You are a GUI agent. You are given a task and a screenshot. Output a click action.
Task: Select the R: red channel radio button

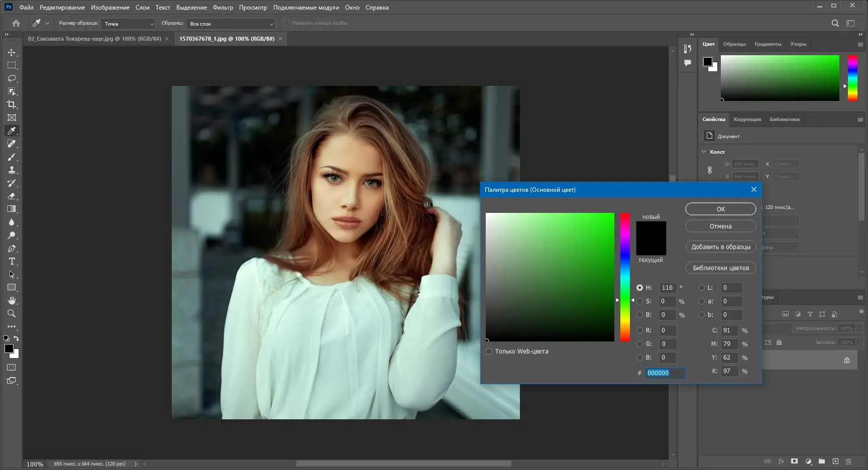pyautogui.click(x=639, y=330)
